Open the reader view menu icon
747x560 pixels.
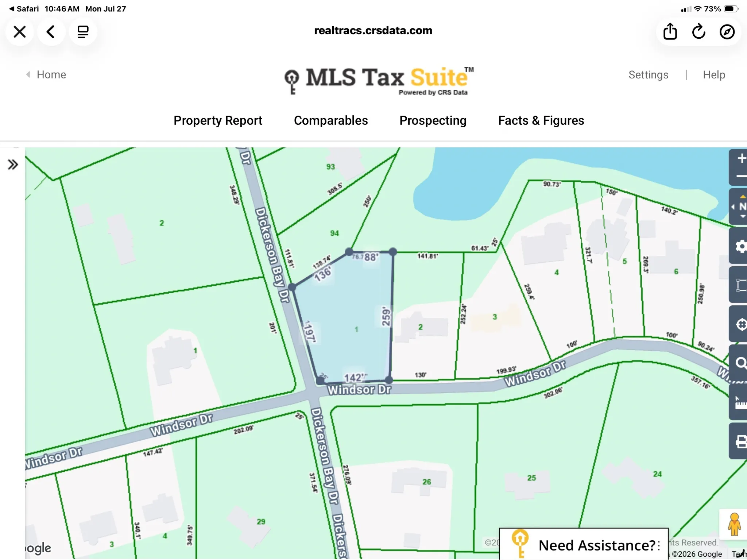pyautogui.click(x=83, y=32)
